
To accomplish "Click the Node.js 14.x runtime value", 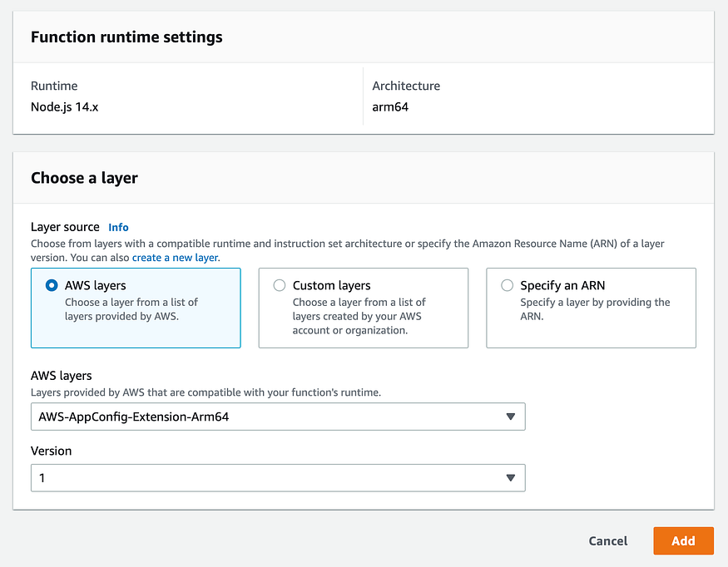I will coord(65,107).
